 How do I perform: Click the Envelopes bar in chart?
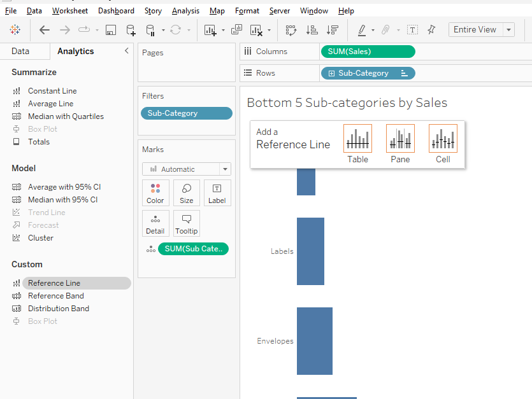click(315, 341)
